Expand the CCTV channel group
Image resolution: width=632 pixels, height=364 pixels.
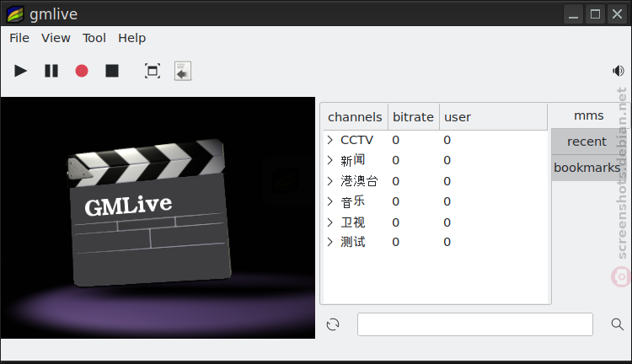tap(330, 140)
